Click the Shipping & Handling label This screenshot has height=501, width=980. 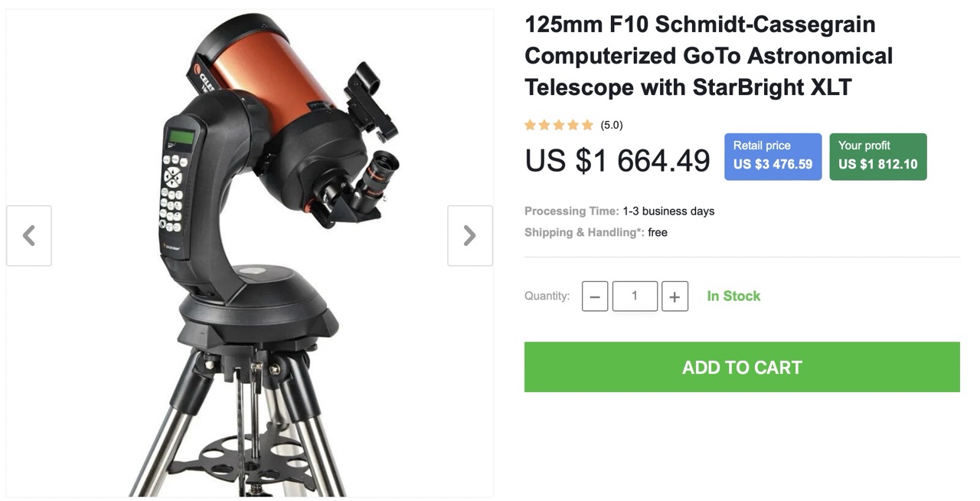click(x=585, y=232)
